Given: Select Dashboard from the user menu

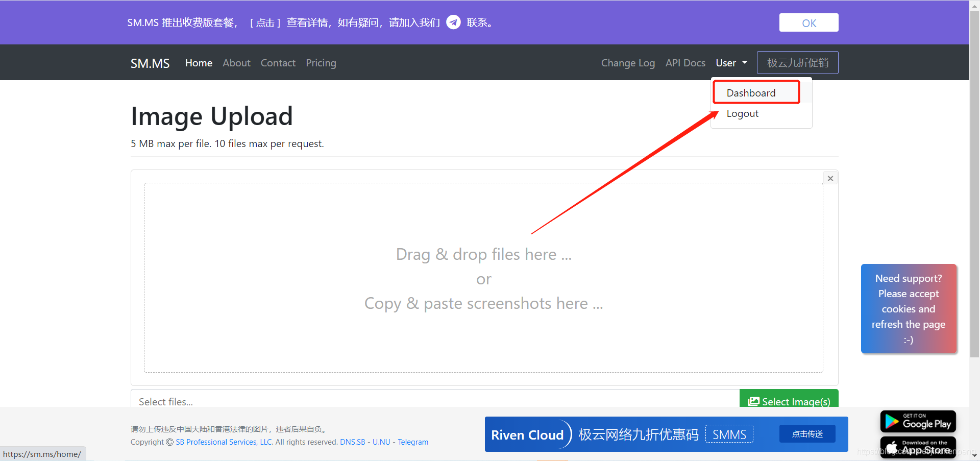Looking at the screenshot, I should pyautogui.click(x=751, y=93).
